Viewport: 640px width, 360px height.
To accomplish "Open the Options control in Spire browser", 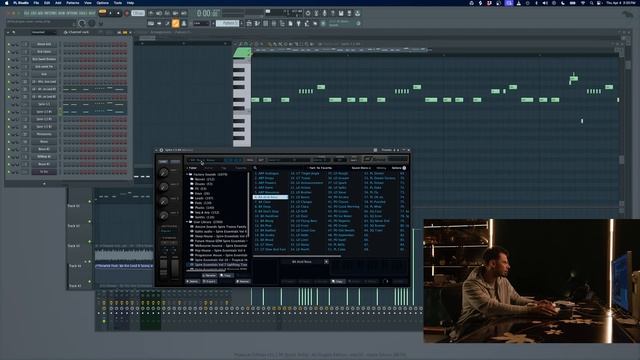I will click(398, 168).
